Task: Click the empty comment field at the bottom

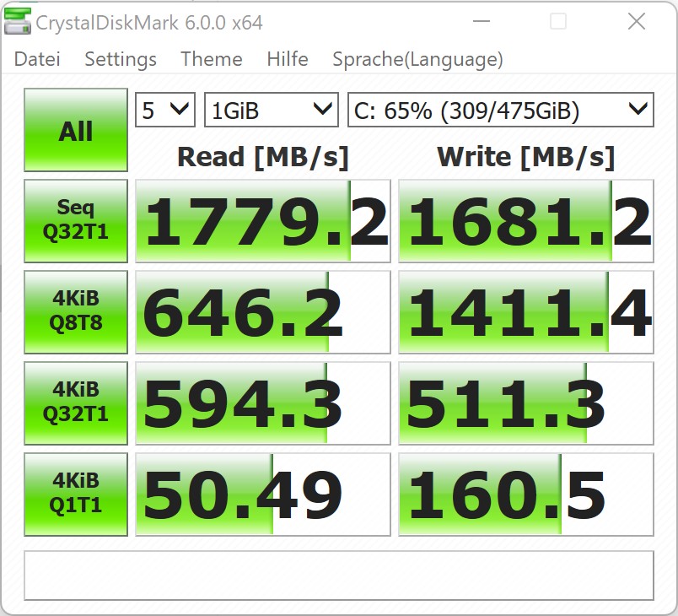Action: click(339, 575)
